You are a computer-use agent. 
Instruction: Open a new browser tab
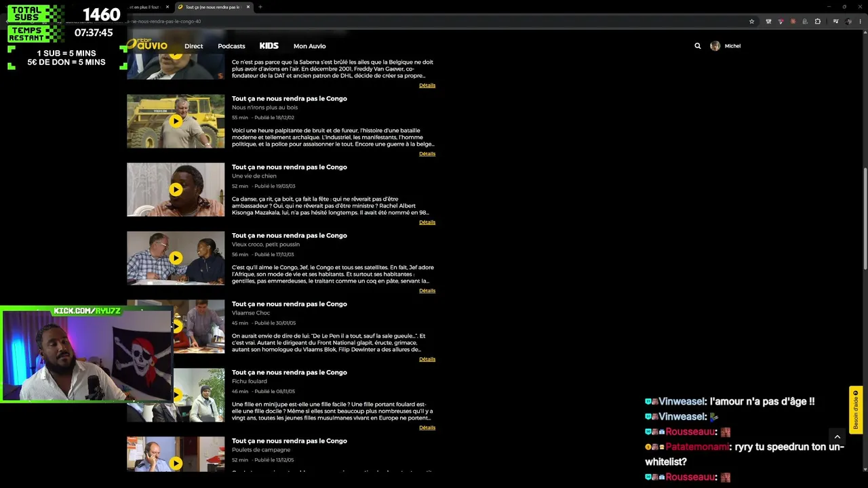point(260,7)
